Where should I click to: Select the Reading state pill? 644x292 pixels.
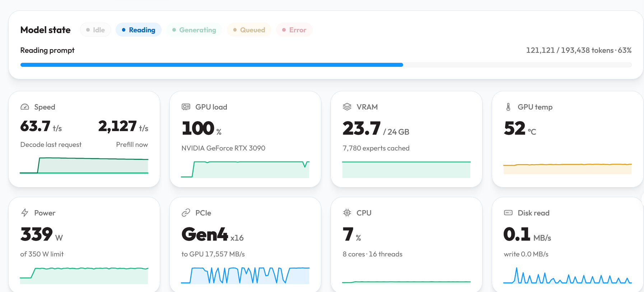pyautogui.click(x=139, y=30)
